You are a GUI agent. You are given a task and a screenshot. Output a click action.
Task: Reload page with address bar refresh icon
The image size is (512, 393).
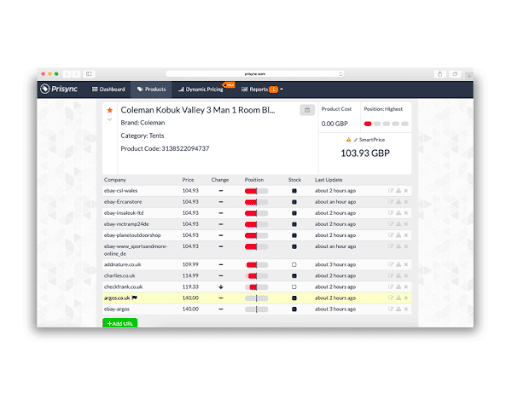(341, 74)
